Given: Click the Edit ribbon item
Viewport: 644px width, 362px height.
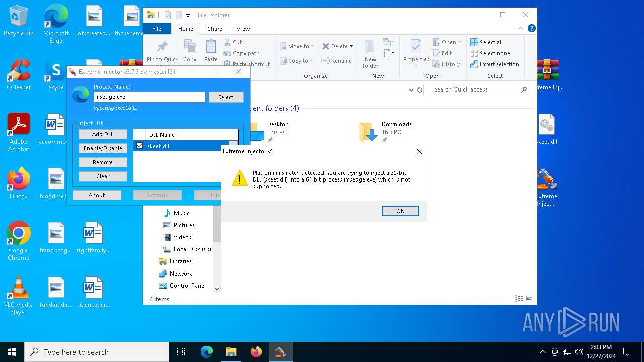Looking at the screenshot, I should tap(442, 53).
